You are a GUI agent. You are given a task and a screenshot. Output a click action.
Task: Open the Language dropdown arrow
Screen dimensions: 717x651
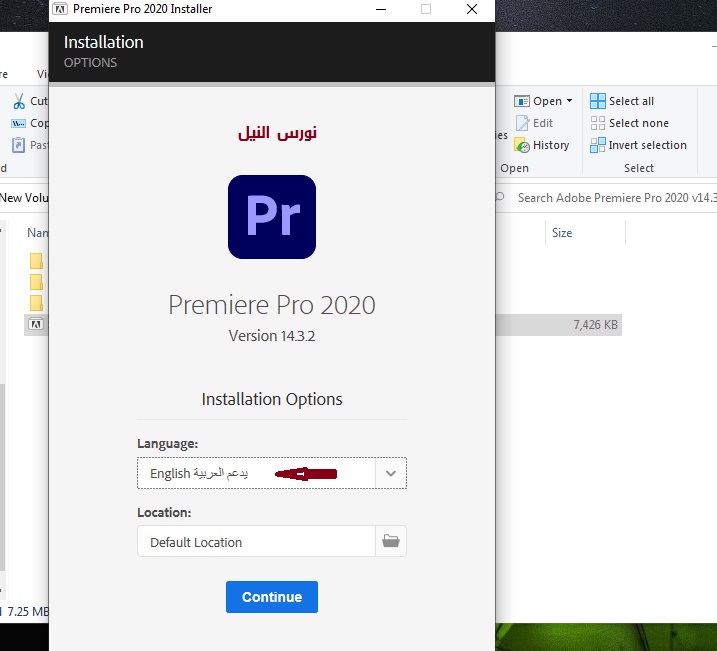(x=391, y=473)
